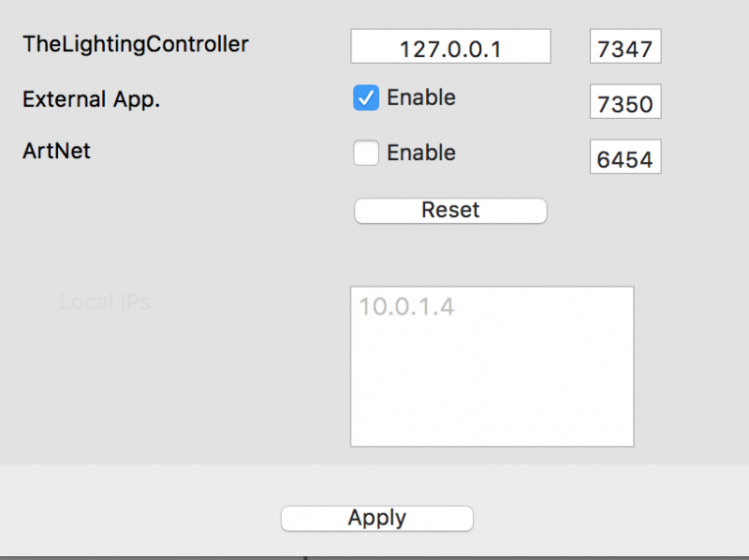The width and height of the screenshot is (749, 560).
Task: Edit the ArtNet port field 6454
Action: pyautogui.click(x=625, y=156)
